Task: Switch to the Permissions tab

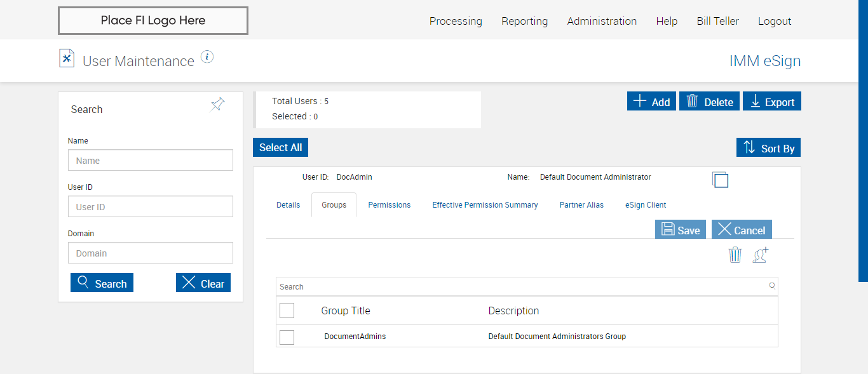Action: (390, 205)
